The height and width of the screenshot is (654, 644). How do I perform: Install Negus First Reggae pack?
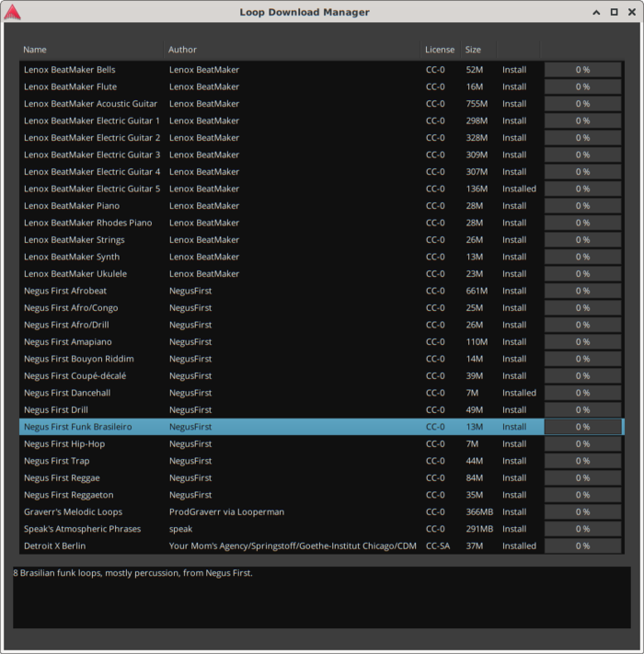(514, 478)
